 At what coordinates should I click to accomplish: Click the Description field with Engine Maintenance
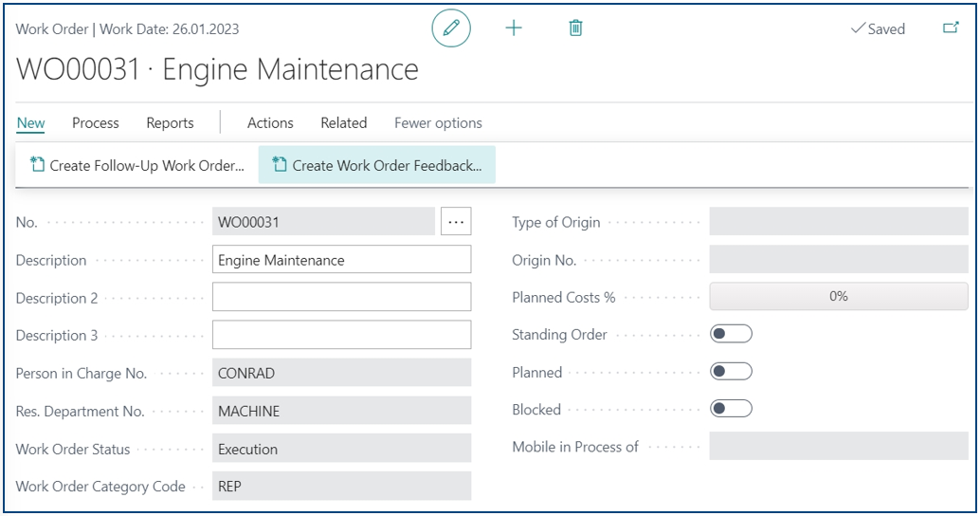[x=342, y=260]
